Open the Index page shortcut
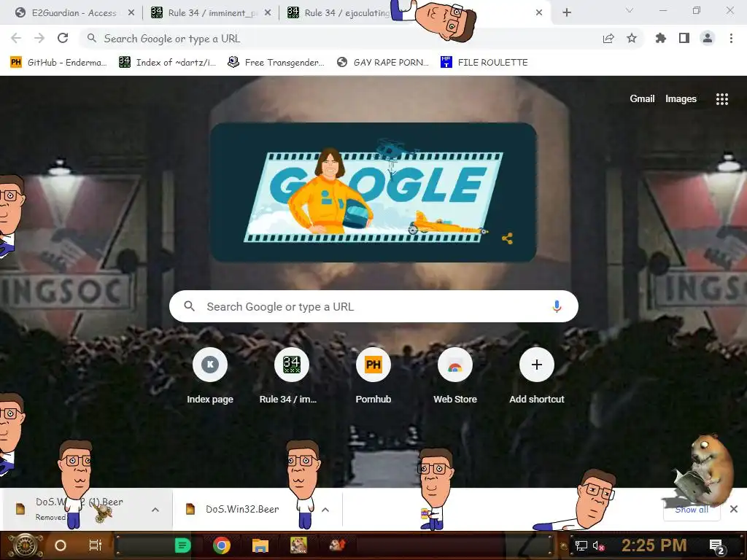Viewport: 747px width, 560px height. (x=210, y=377)
